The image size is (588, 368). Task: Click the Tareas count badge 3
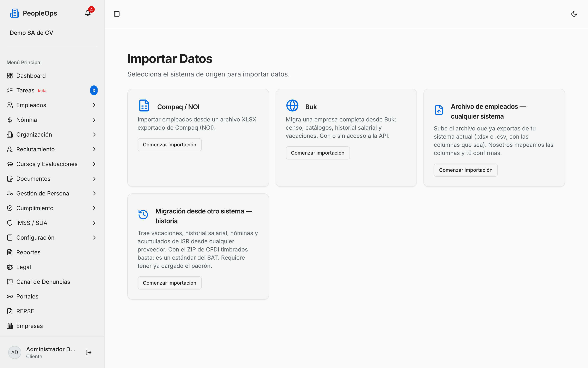(94, 90)
